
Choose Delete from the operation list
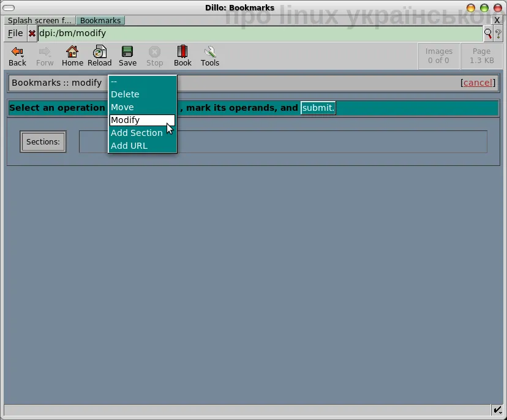pyautogui.click(x=142, y=94)
